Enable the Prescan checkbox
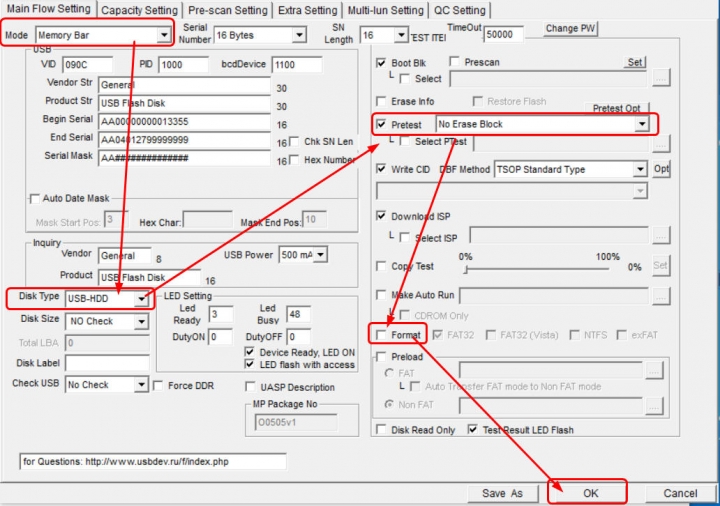This screenshot has width=720, height=506. point(455,62)
